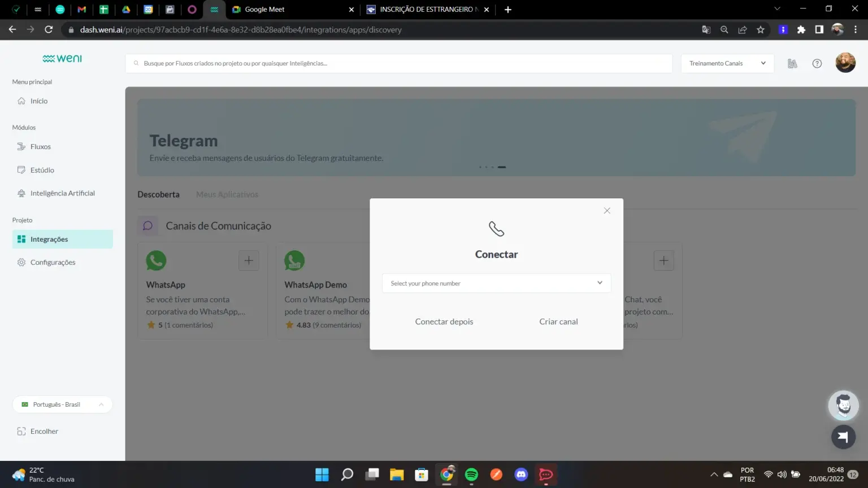Collapse sidebar using Encolher
Image resolution: width=868 pixels, height=488 pixels.
tap(44, 432)
